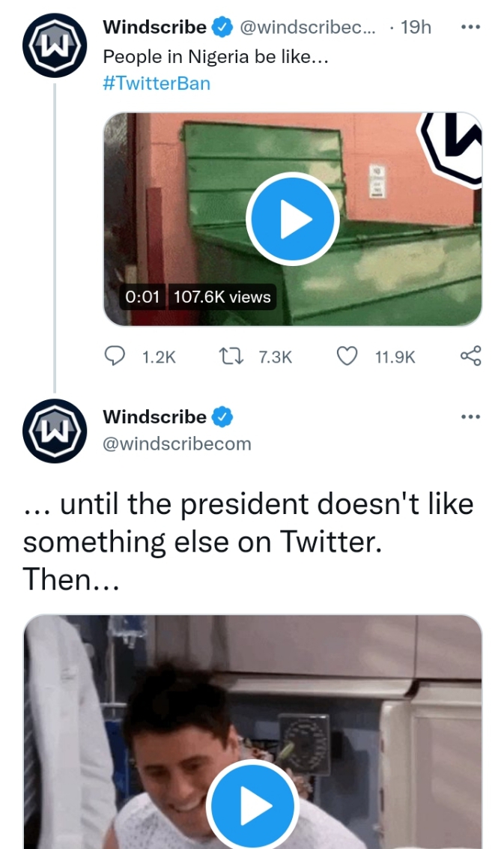Click the 7.3K retweet count
Screen dimensions: 504x849
pyautogui.click(x=275, y=357)
